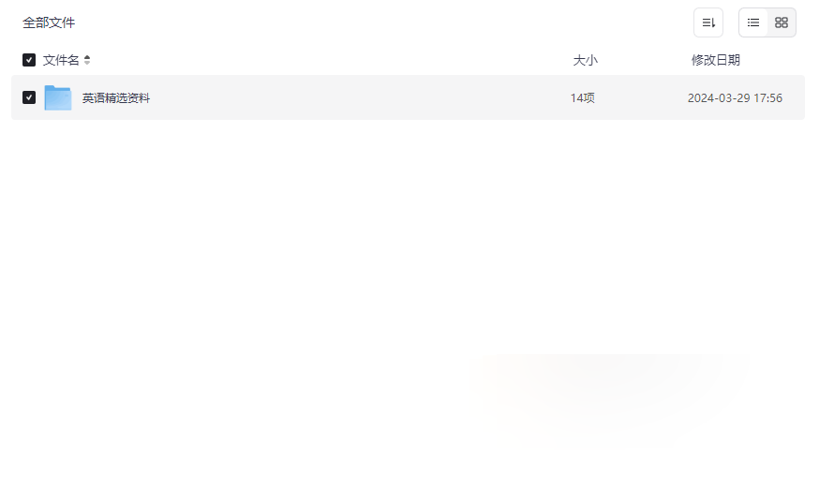Click sort arrows beside 文件名
819x504 pixels.
87,60
